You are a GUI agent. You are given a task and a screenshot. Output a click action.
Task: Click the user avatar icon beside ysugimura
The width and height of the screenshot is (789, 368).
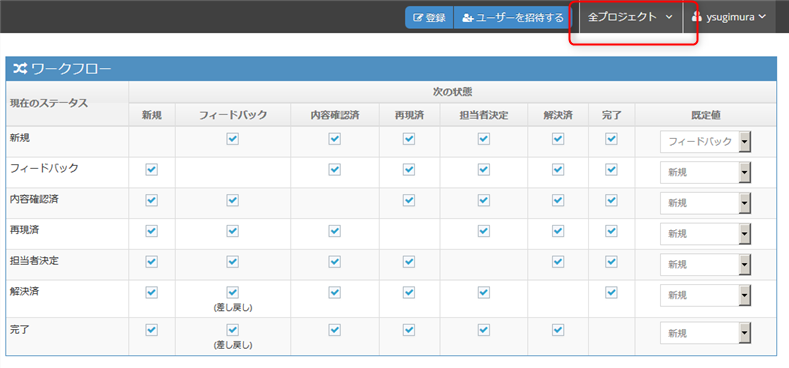pos(697,17)
